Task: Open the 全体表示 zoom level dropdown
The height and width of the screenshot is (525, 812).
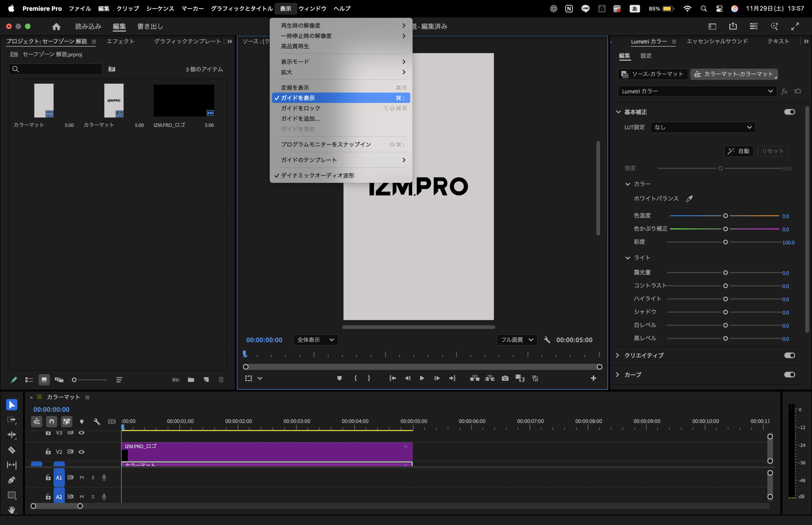Action: click(315, 340)
